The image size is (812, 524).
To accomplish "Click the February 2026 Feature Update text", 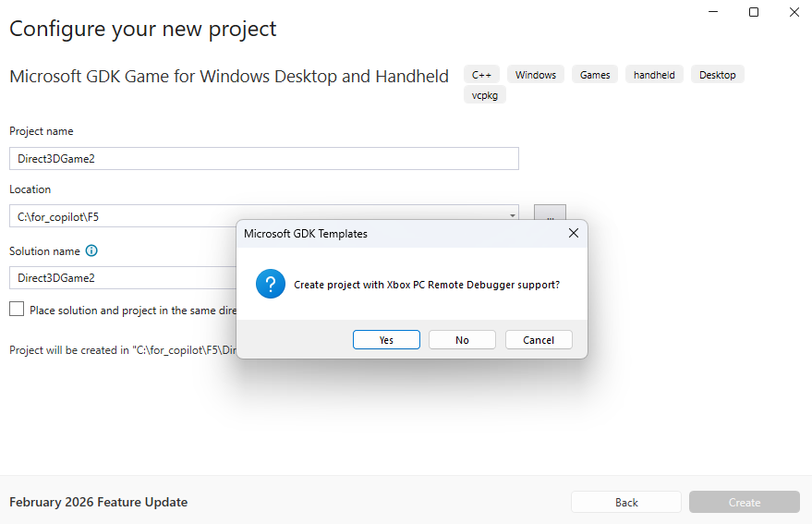I will (x=99, y=502).
